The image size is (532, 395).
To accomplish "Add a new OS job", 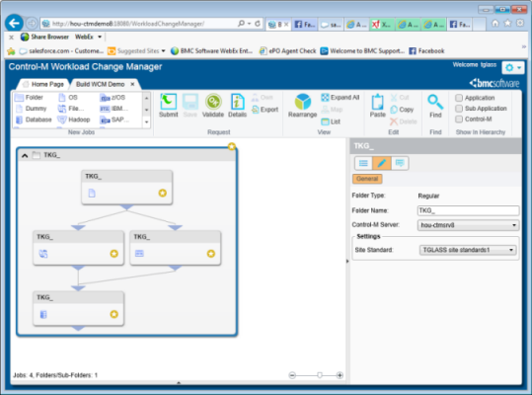I will (68, 98).
